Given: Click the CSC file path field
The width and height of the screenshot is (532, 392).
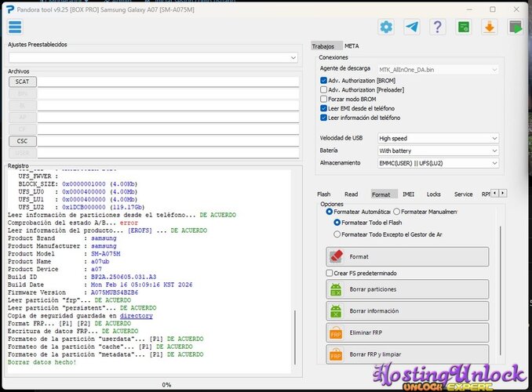Looking at the screenshot, I should coord(168,141).
